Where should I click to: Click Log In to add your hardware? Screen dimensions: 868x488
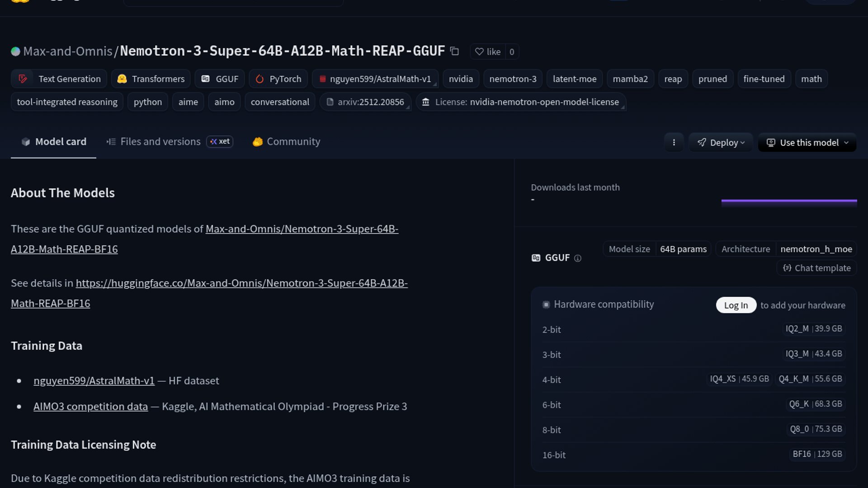click(736, 305)
